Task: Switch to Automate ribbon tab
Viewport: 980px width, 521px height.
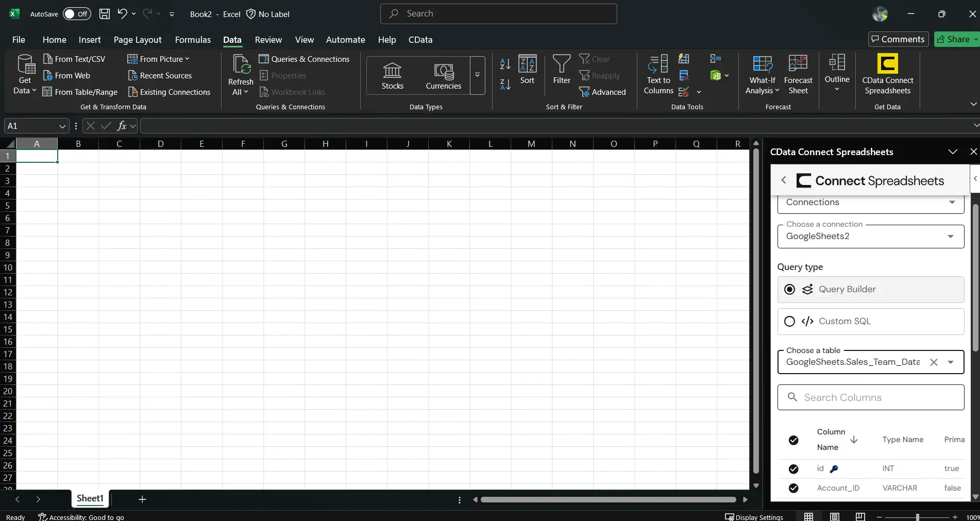Action: (x=345, y=40)
